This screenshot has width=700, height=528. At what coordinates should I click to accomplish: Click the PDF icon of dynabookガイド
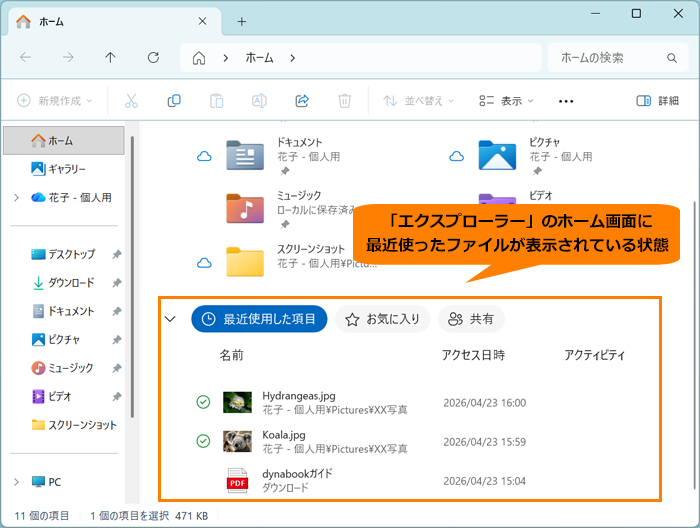pyautogui.click(x=237, y=480)
